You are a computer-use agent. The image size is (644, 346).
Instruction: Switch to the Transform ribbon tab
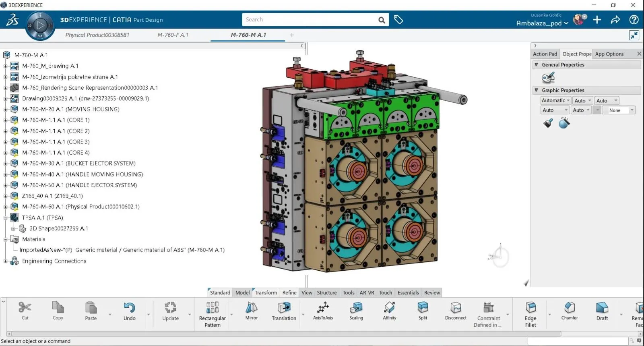(x=266, y=293)
